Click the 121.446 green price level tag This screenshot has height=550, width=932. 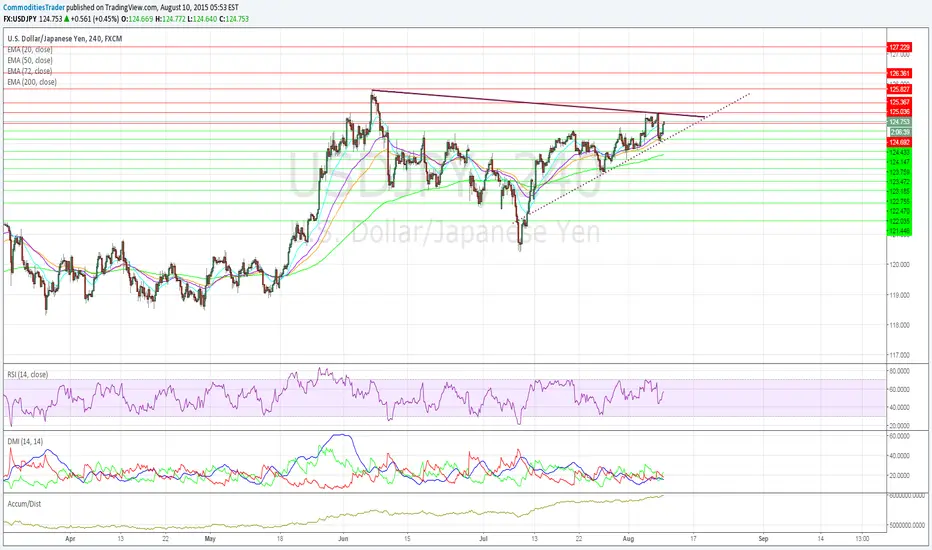click(x=899, y=231)
